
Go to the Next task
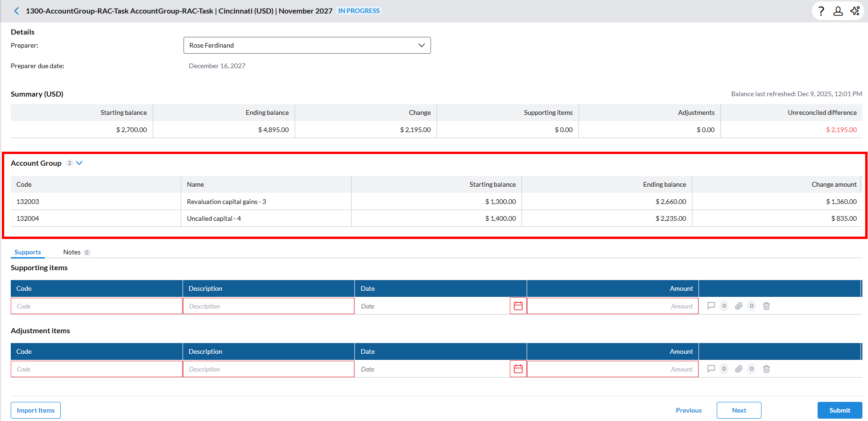point(739,410)
